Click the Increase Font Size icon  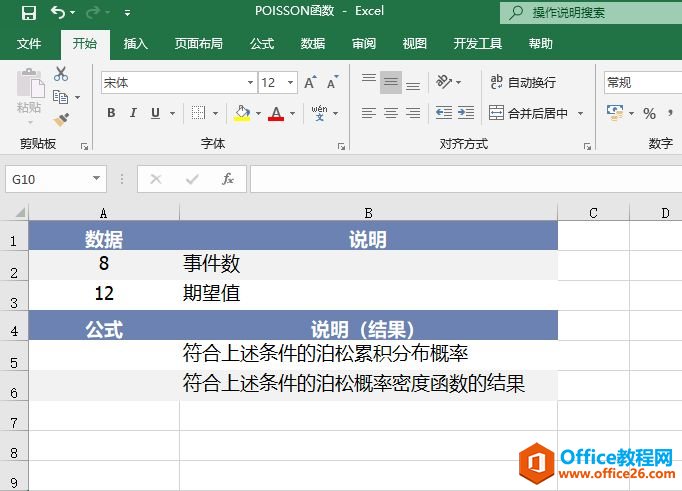coord(311,82)
